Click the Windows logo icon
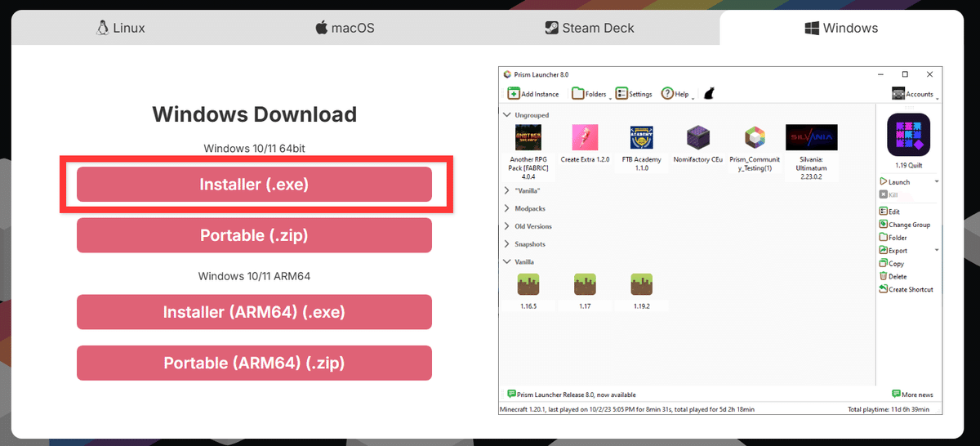980x446 pixels. (x=812, y=28)
